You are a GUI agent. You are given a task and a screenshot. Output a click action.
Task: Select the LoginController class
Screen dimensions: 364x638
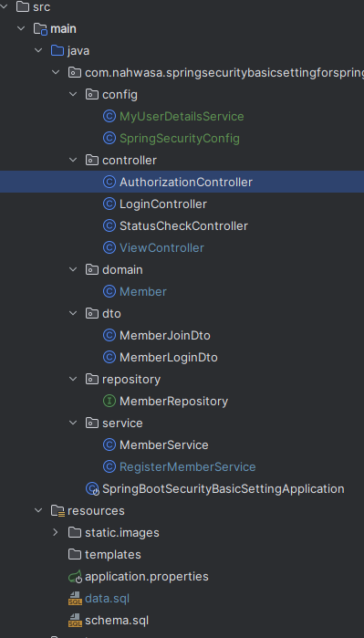click(163, 204)
